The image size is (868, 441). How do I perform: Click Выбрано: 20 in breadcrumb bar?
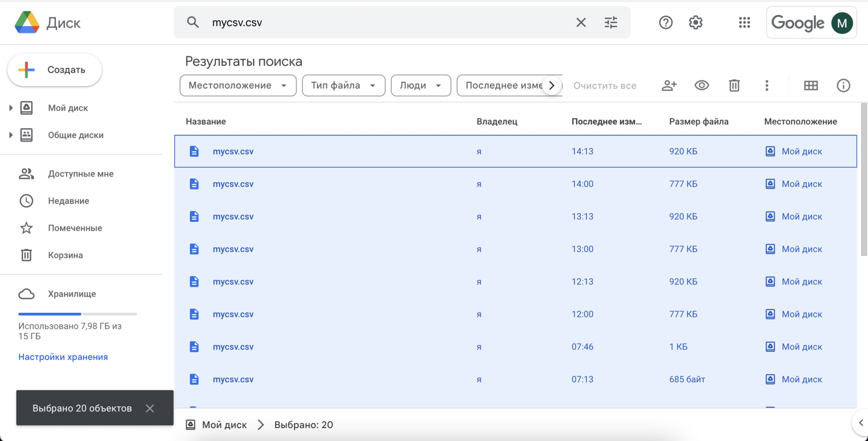(303, 424)
